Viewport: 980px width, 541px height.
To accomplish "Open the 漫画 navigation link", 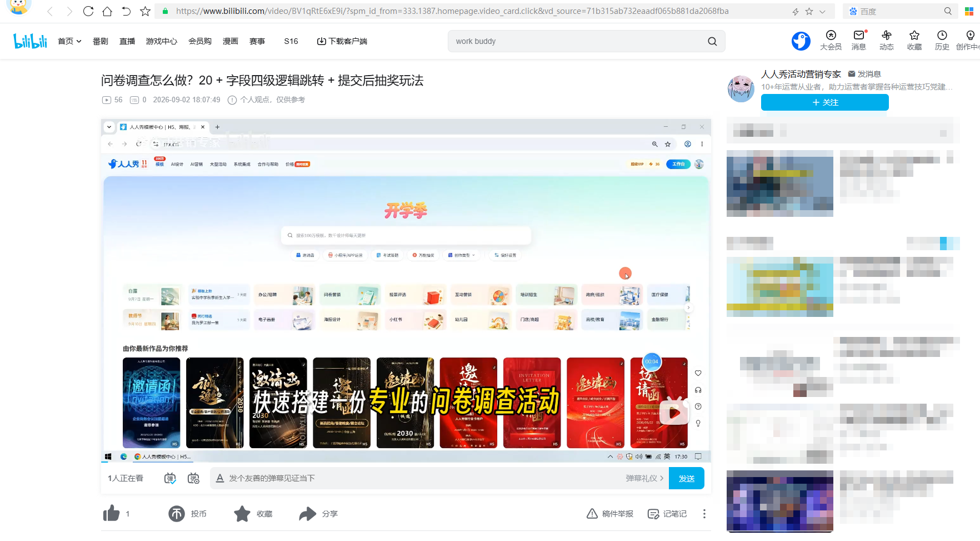I will (231, 41).
